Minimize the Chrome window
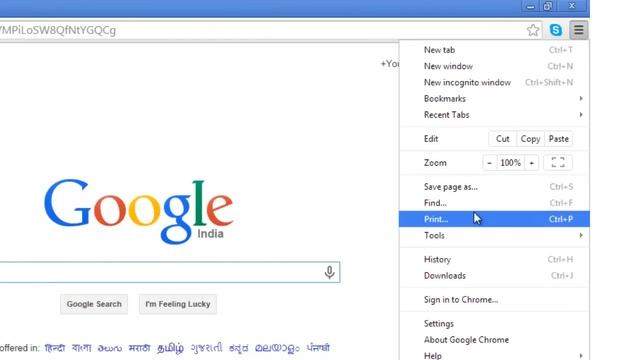 tap(530, 6)
